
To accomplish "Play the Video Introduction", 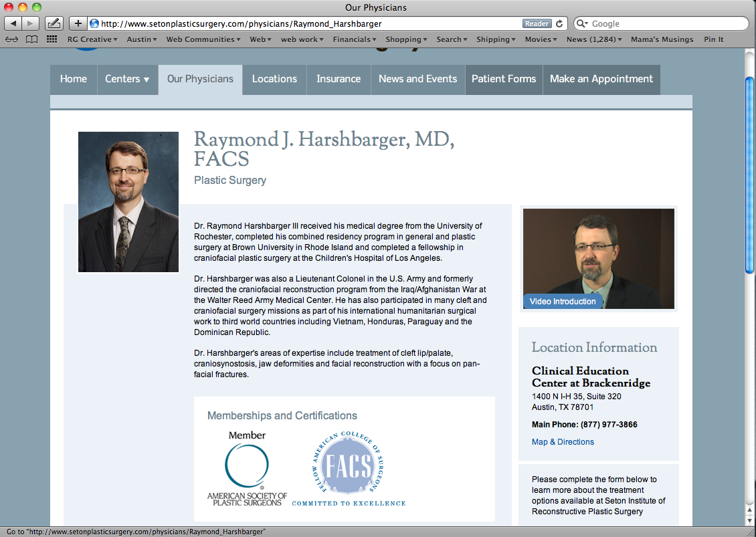I will tap(598, 259).
